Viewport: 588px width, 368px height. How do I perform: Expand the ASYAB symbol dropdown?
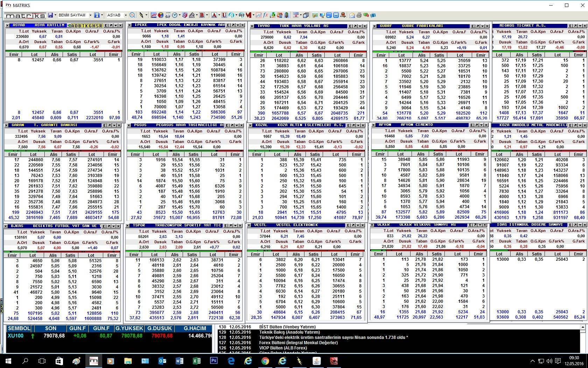(x=125, y=15)
